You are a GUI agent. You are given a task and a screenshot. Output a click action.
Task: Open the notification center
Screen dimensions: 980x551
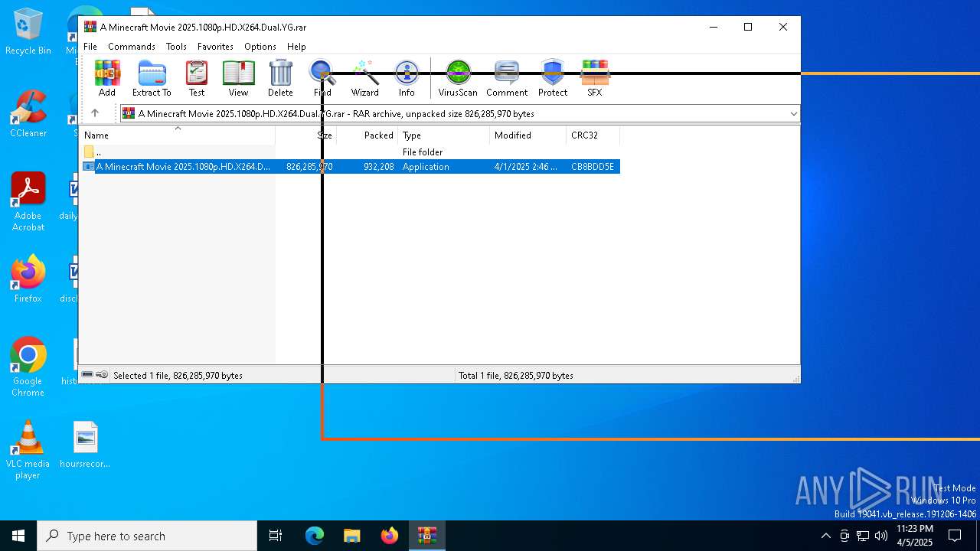pos(955,536)
